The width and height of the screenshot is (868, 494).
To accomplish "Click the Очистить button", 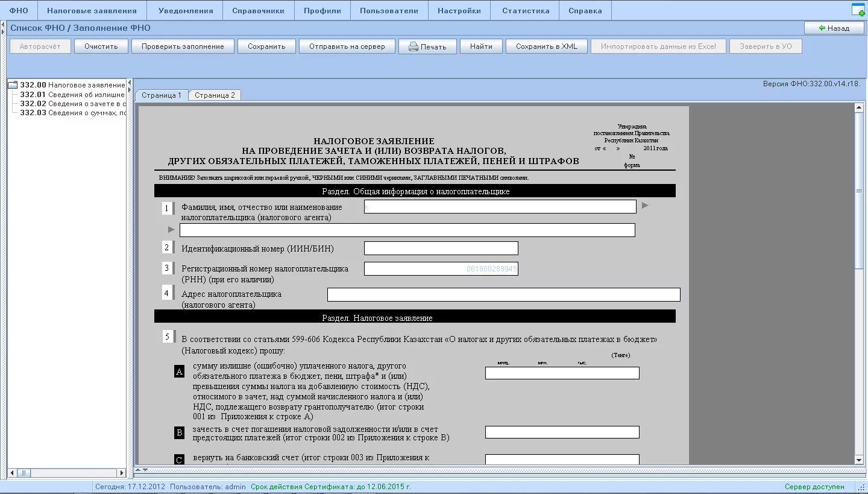I will (101, 46).
